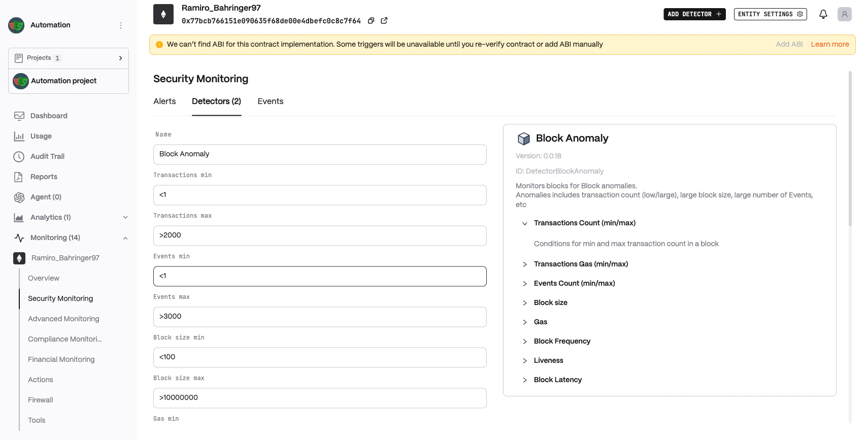Expand the Gas section
Image resolution: width=868 pixels, height=440 pixels.
coord(525,322)
